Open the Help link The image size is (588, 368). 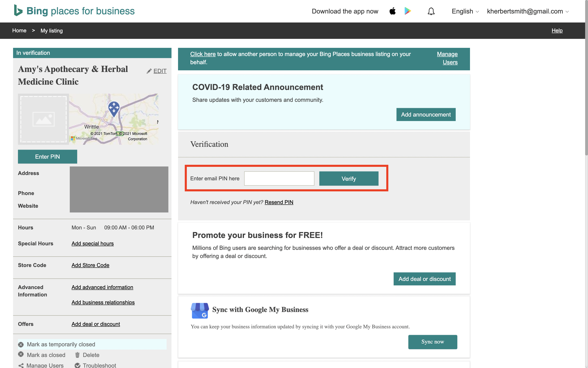coord(557,30)
